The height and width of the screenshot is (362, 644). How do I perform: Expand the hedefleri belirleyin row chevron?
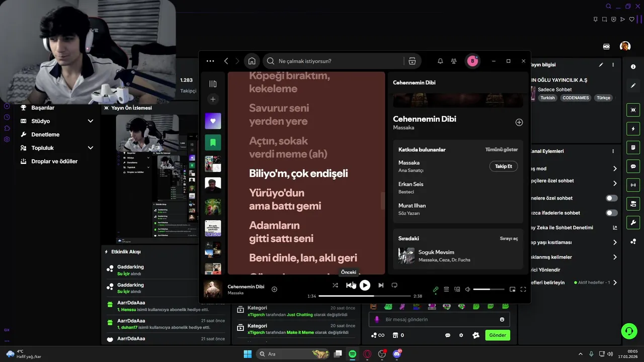(615, 283)
